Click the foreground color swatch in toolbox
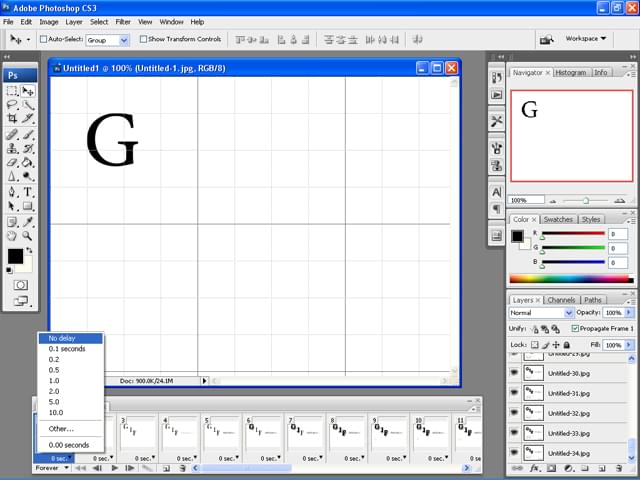640x480 pixels. click(x=15, y=256)
